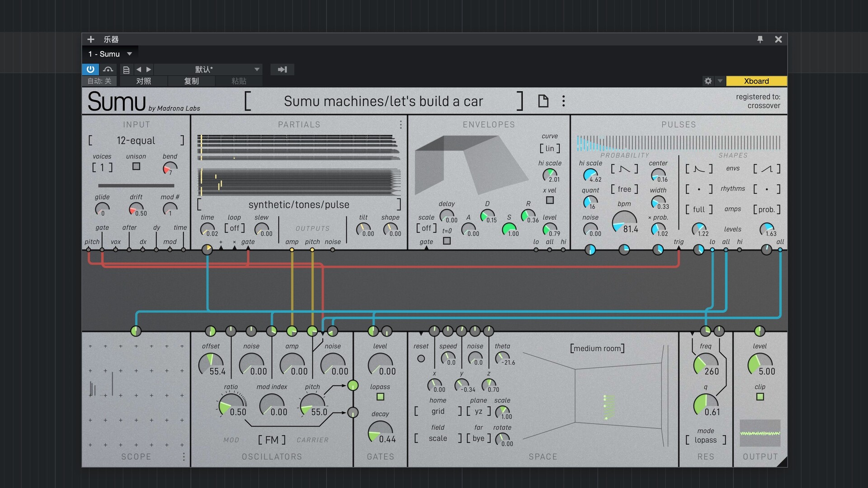This screenshot has width=868, height=488.
Task: Toggle the SPACE reset circle button
Action: click(421, 358)
